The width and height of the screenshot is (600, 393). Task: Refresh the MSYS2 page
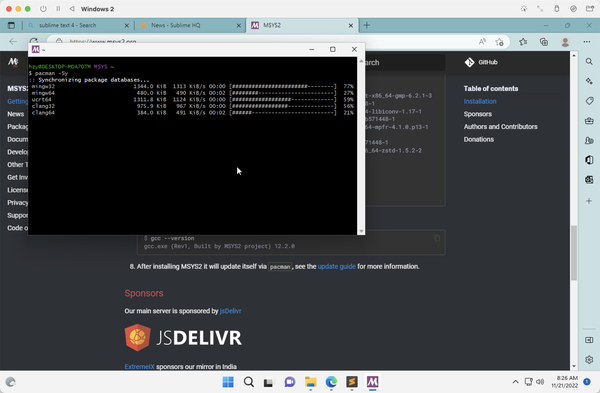tap(34, 41)
